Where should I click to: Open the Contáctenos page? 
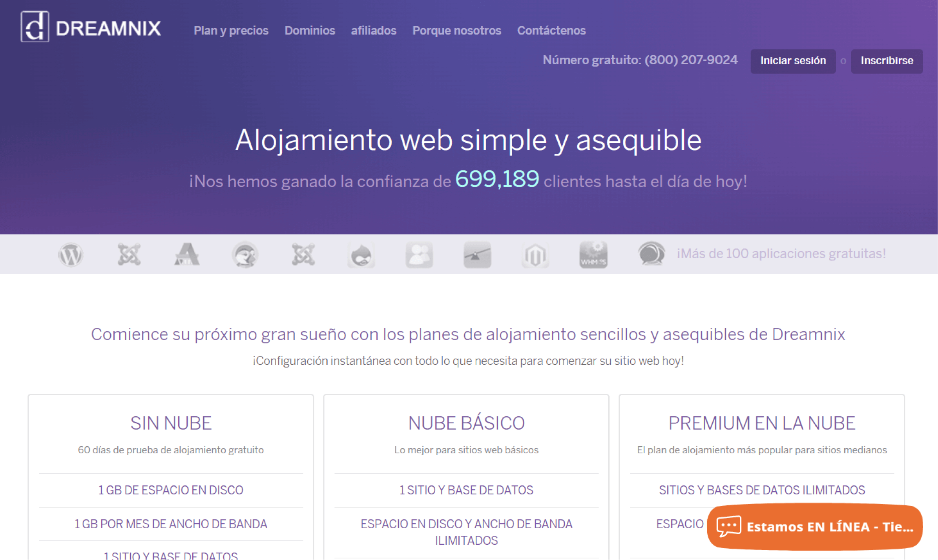click(551, 31)
